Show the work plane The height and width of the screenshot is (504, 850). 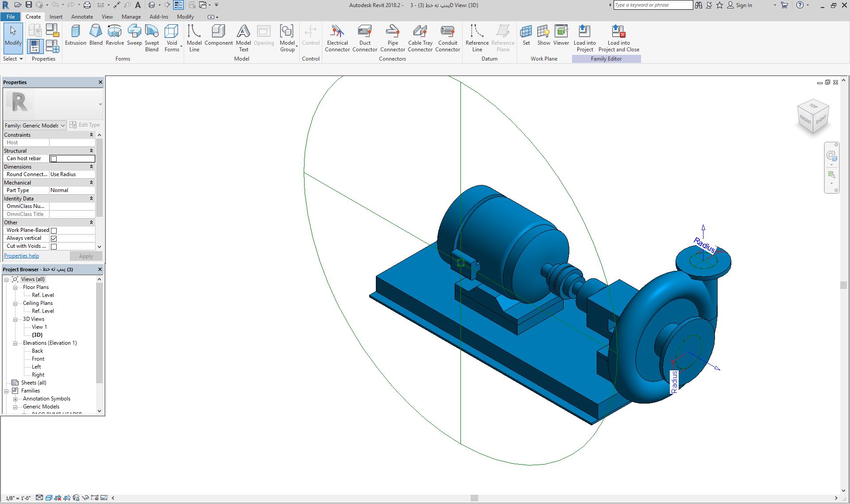coord(544,35)
